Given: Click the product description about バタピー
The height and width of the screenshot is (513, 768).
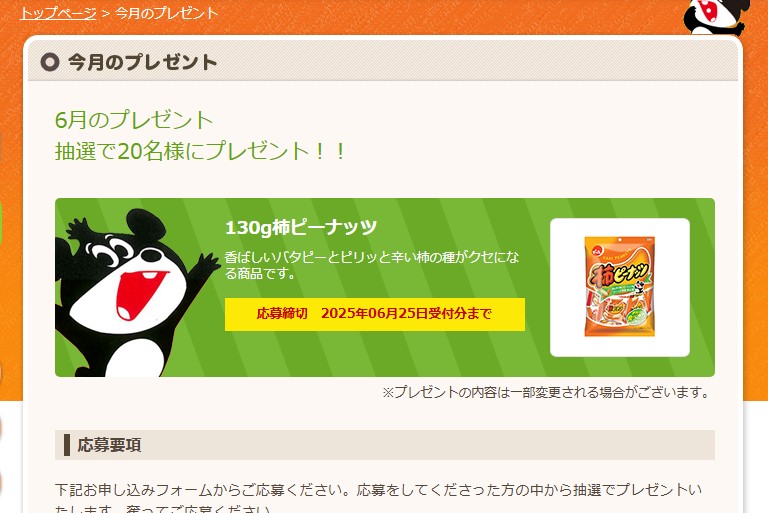Looking at the screenshot, I should tap(372, 265).
